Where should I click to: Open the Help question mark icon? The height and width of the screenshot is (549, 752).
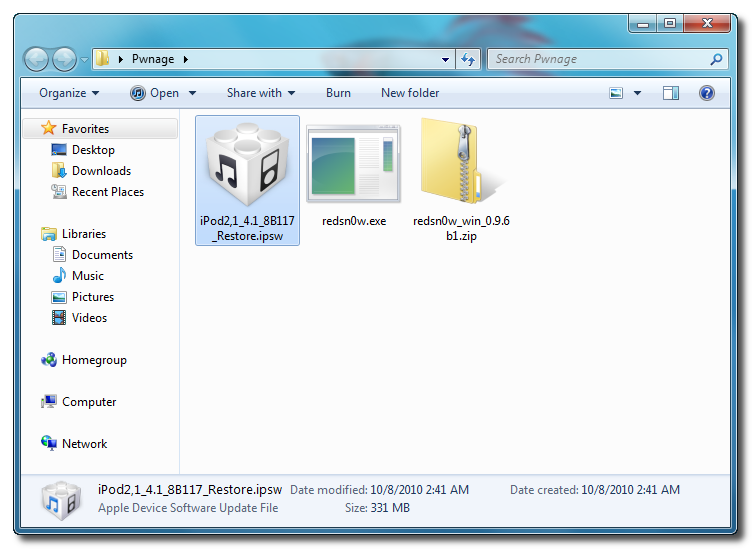point(706,93)
